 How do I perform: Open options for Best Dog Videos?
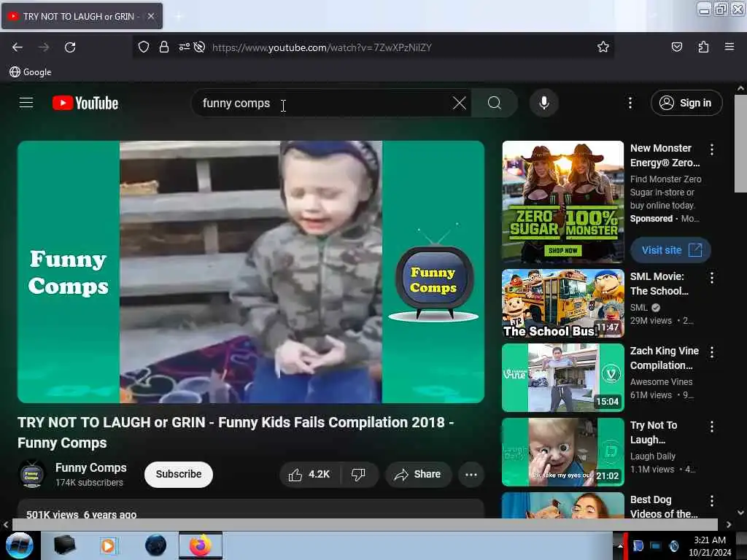pyautogui.click(x=712, y=500)
